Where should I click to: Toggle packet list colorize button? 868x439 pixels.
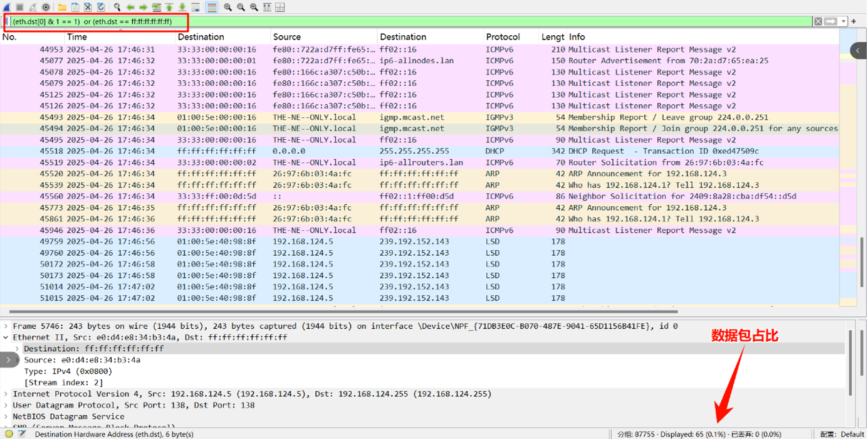212,8
